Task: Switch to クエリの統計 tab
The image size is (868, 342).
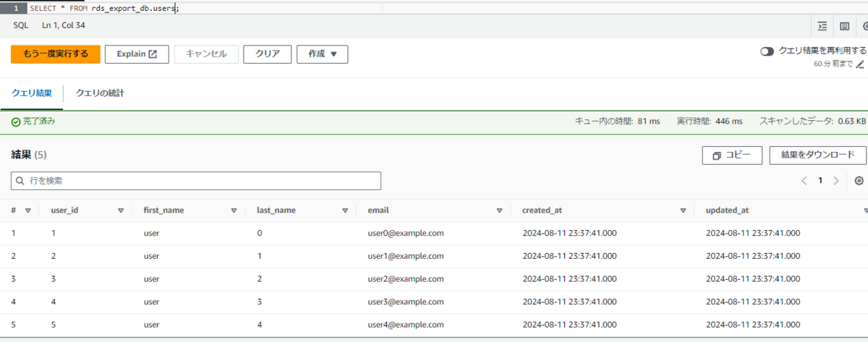Action: [x=100, y=93]
